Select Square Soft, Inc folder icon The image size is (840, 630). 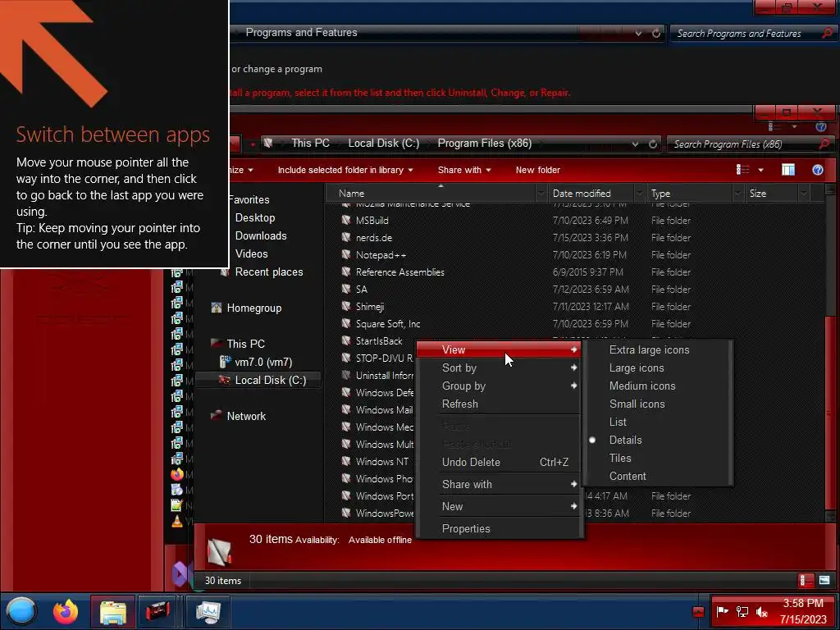point(346,323)
